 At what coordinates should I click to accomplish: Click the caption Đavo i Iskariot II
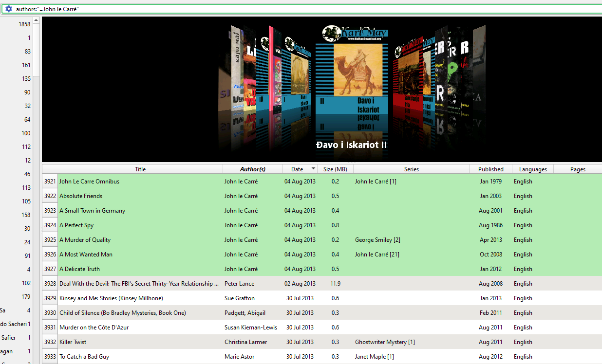(x=351, y=145)
